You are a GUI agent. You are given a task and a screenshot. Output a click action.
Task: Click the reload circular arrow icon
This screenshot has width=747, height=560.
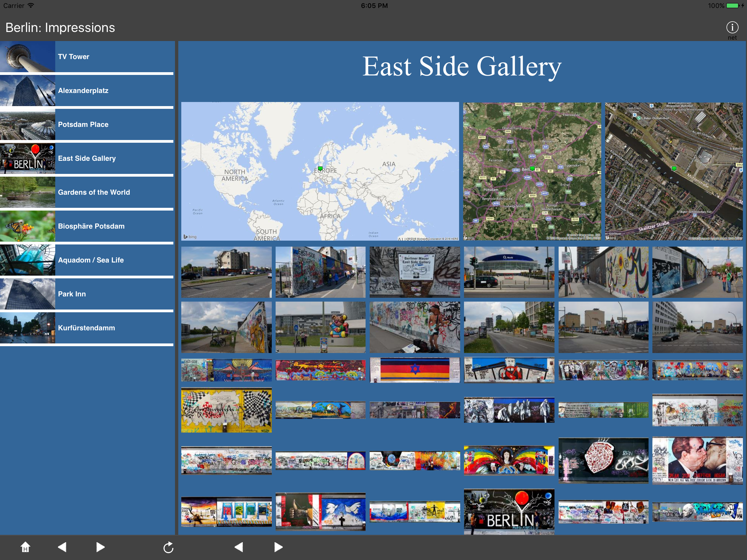point(168,547)
